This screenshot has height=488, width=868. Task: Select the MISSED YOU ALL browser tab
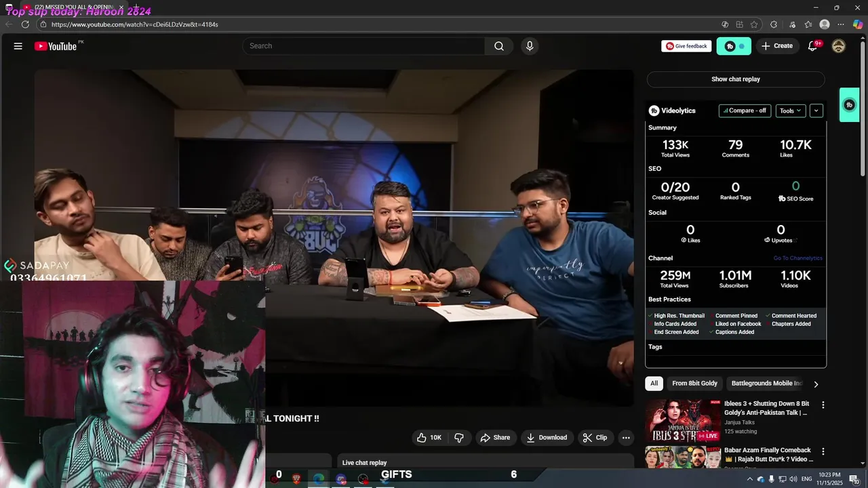[x=73, y=7]
